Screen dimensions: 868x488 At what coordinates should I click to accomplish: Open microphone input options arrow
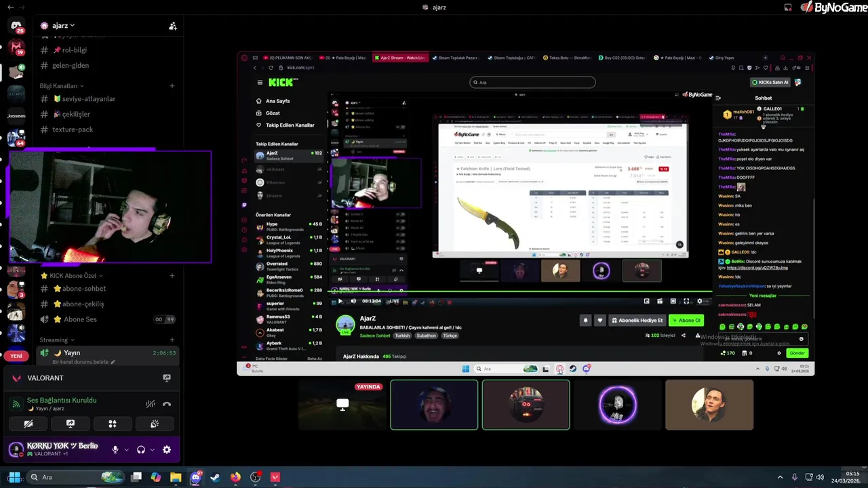(126, 449)
